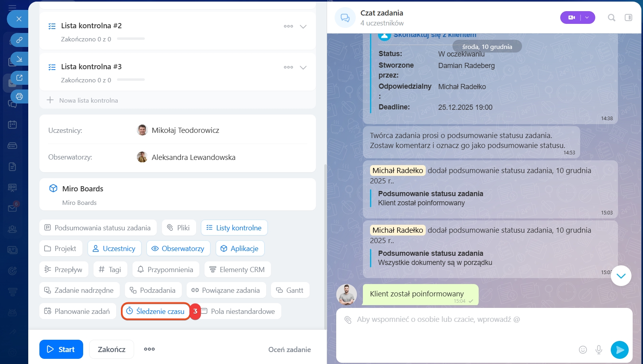Click Oceń zadanie link
Viewport: 643px width, 364px height.
pyautogui.click(x=289, y=350)
